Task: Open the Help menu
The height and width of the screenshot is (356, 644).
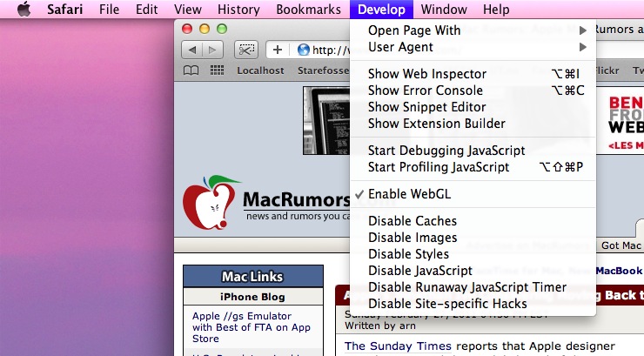Action: coord(496,9)
